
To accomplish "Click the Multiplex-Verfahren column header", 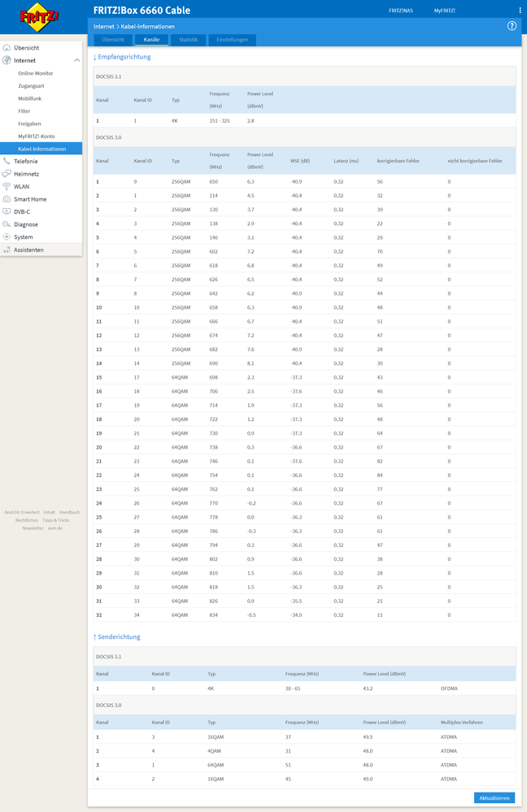I will (x=462, y=723).
